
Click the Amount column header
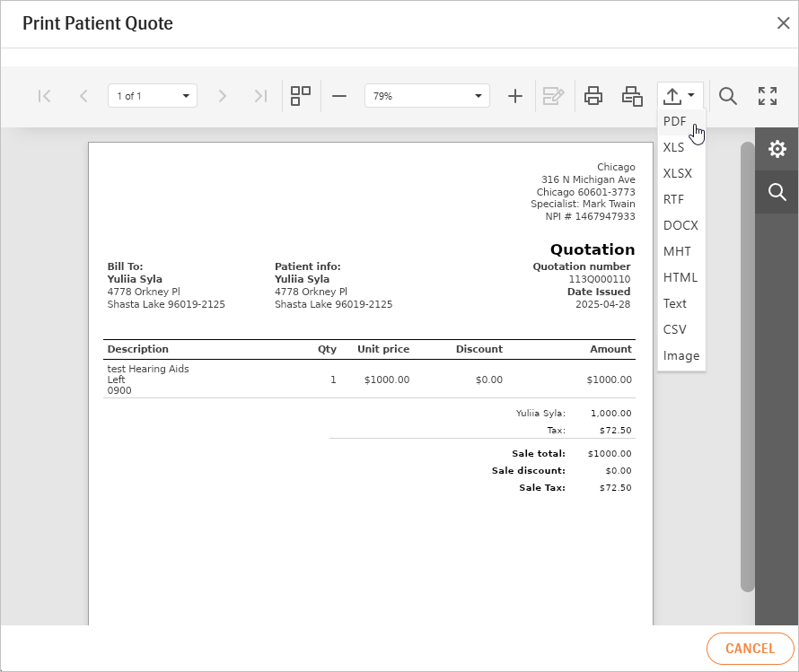[x=610, y=349]
